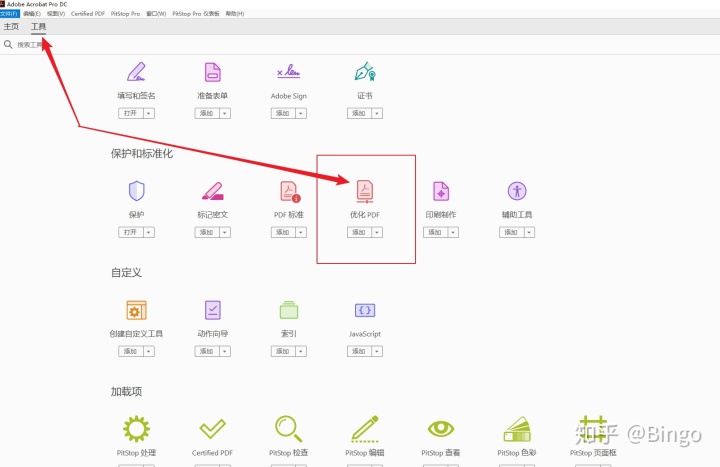
Task: Click the JavaScript tool icon
Action: 365,310
